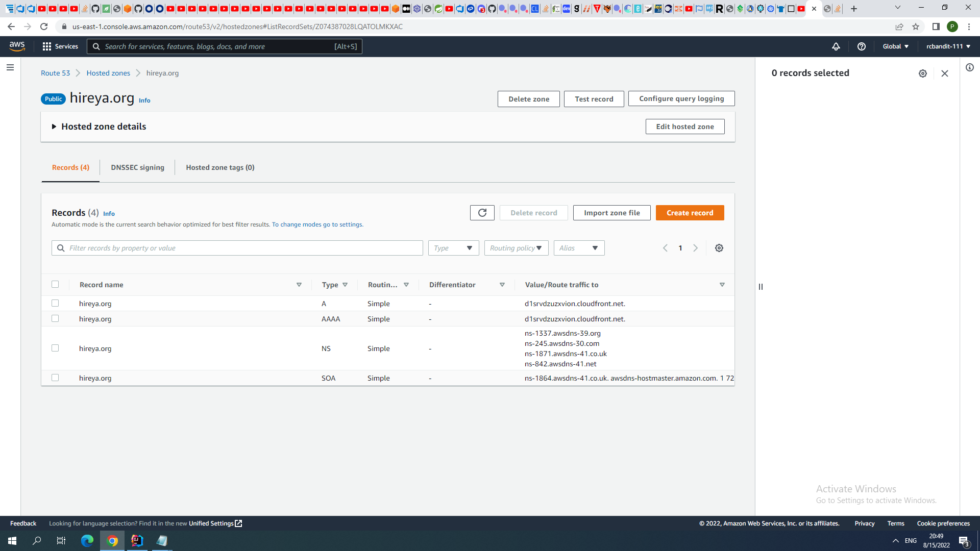Reload the browser page

click(44, 27)
